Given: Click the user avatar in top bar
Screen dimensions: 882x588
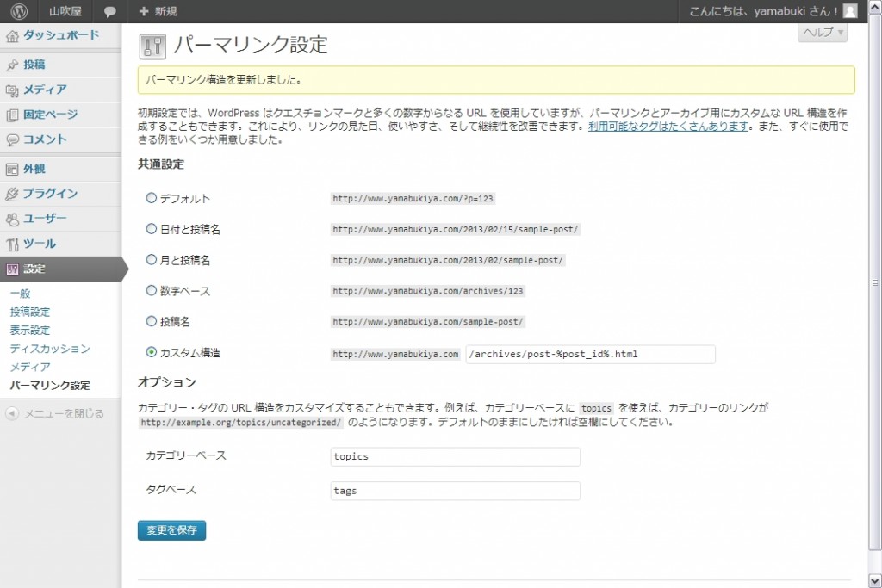Looking at the screenshot, I should (849, 11).
